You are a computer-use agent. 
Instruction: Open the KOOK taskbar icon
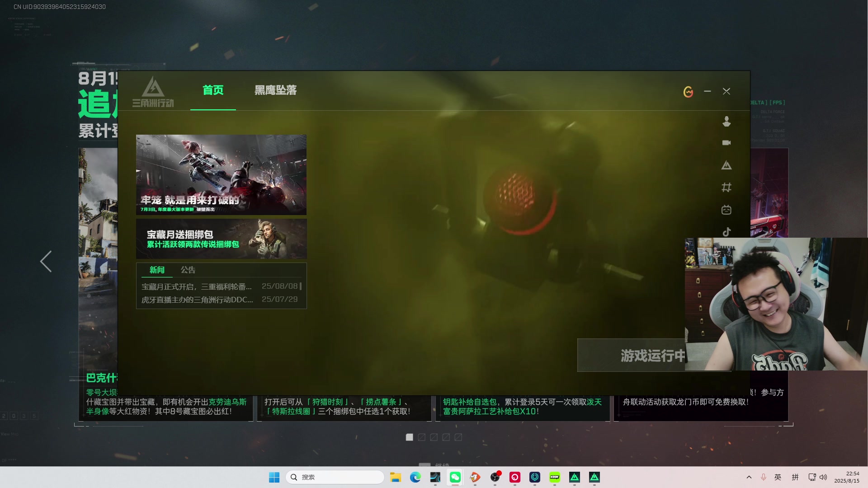555,477
